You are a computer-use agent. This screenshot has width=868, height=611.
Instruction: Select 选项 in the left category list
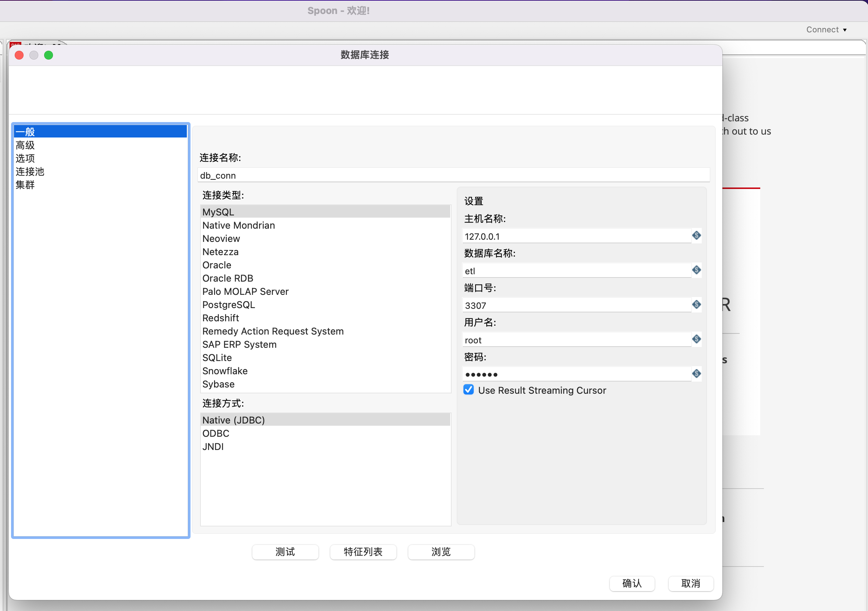(x=25, y=158)
